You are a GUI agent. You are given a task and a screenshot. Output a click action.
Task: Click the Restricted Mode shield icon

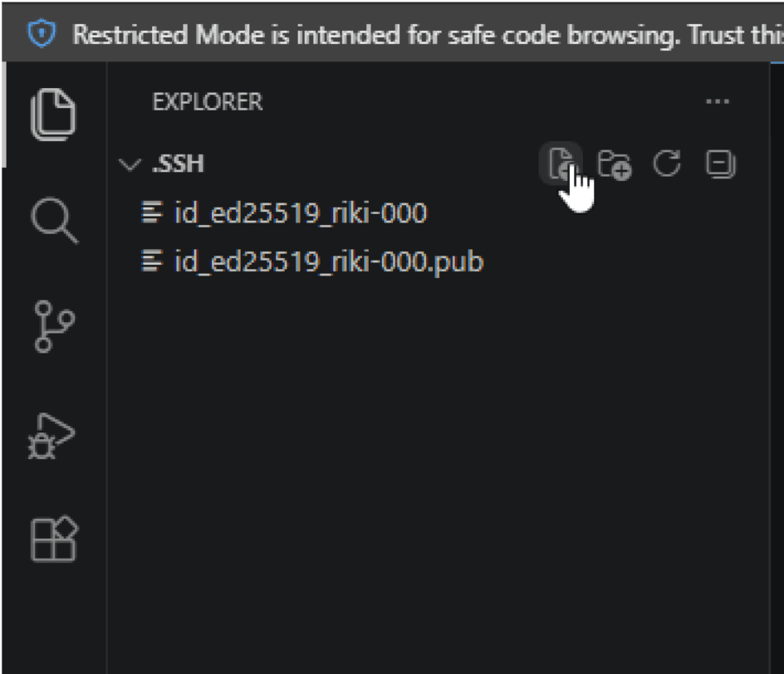(x=42, y=33)
